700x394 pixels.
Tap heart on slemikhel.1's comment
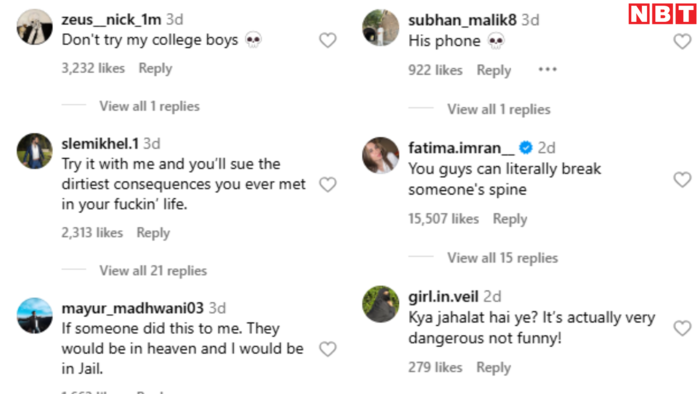tap(328, 184)
